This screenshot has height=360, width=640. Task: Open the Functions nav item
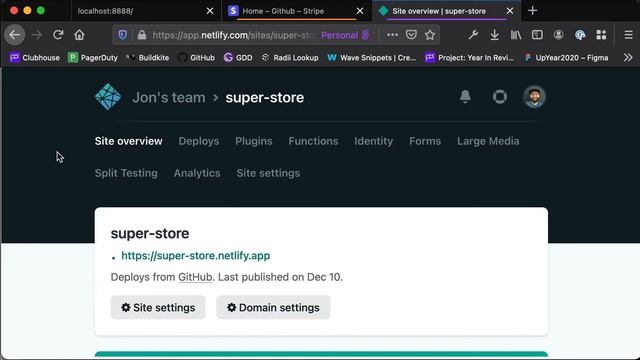[x=313, y=141]
